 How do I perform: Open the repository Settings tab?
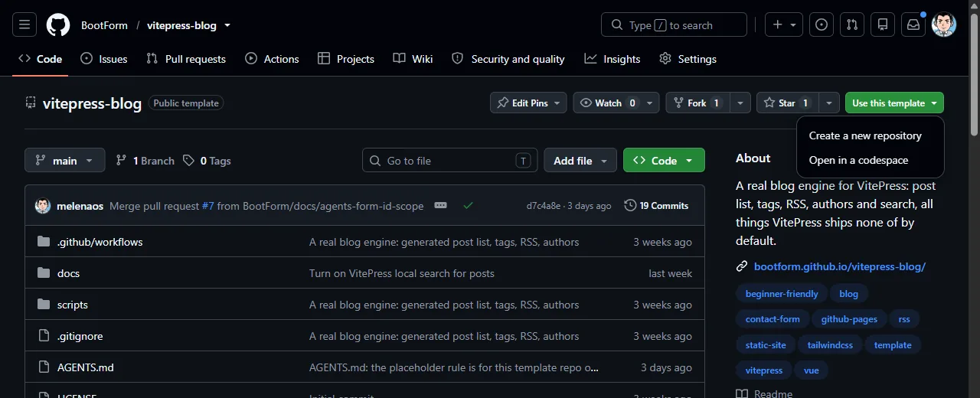click(x=688, y=59)
